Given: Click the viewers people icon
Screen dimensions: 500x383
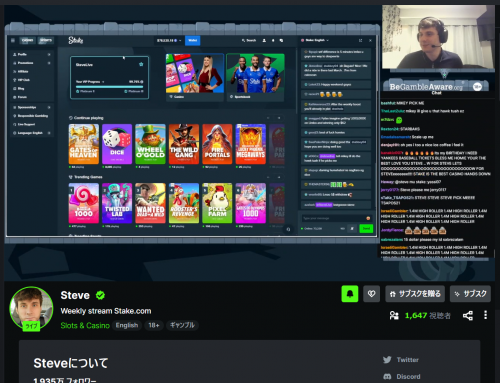Looking at the screenshot, I should (x=394, y=315).
